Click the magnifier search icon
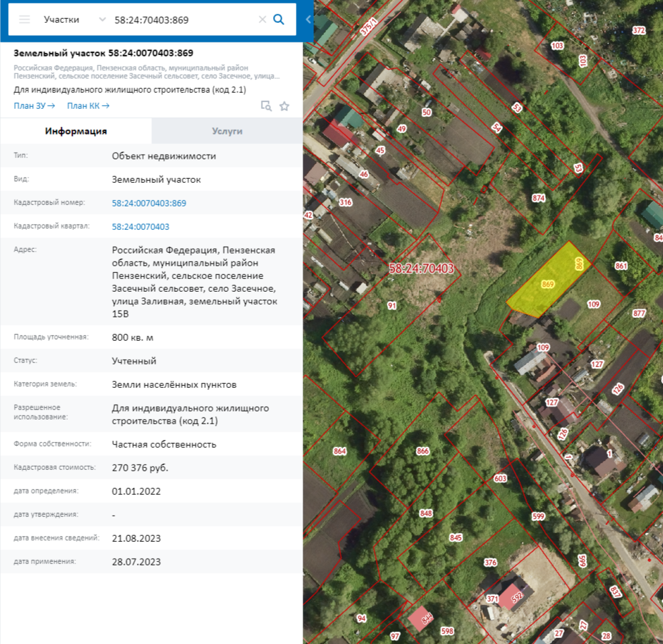 [x=278, y=19]
